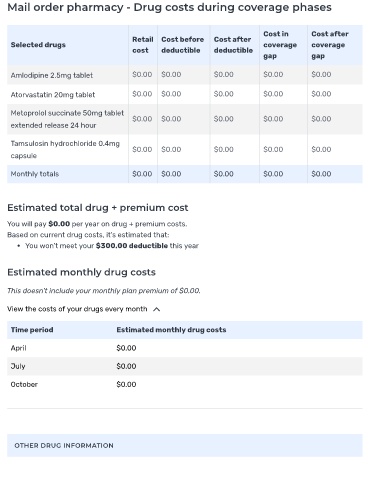
Task: Click the April time period row
Action: [185, 348]
